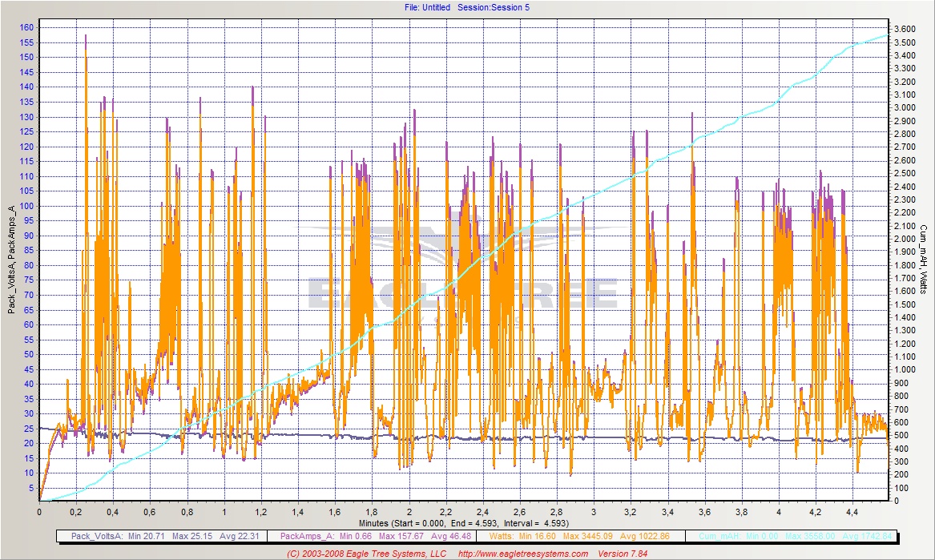Click the '4,4' tick on the minutes axis
The height and width of the screenshot is (560, 935).
click(x=852, y=512)
